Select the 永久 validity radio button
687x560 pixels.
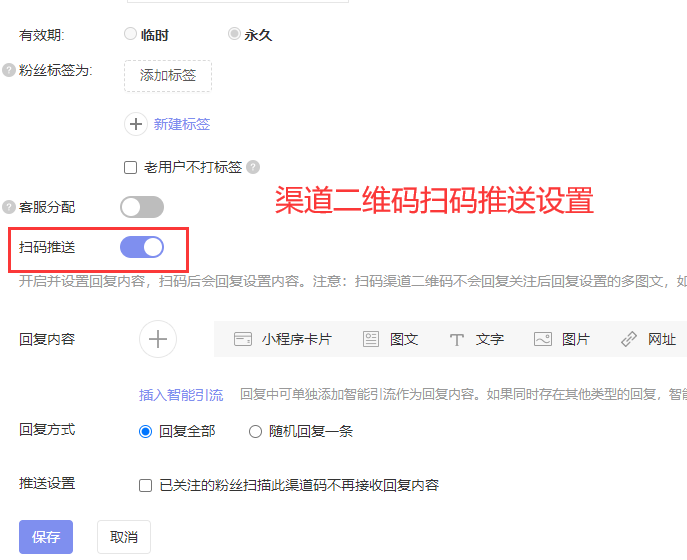pos(234,34)
